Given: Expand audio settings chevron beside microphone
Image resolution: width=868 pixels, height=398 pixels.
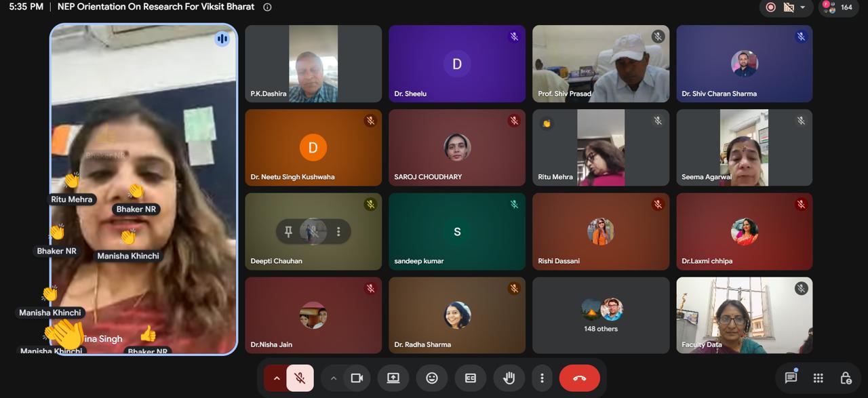Looking at the screenshot, I should point(276,378).
